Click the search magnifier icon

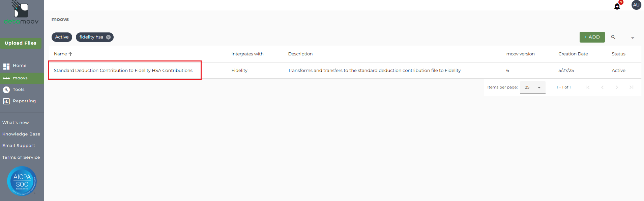coord(613,37)
